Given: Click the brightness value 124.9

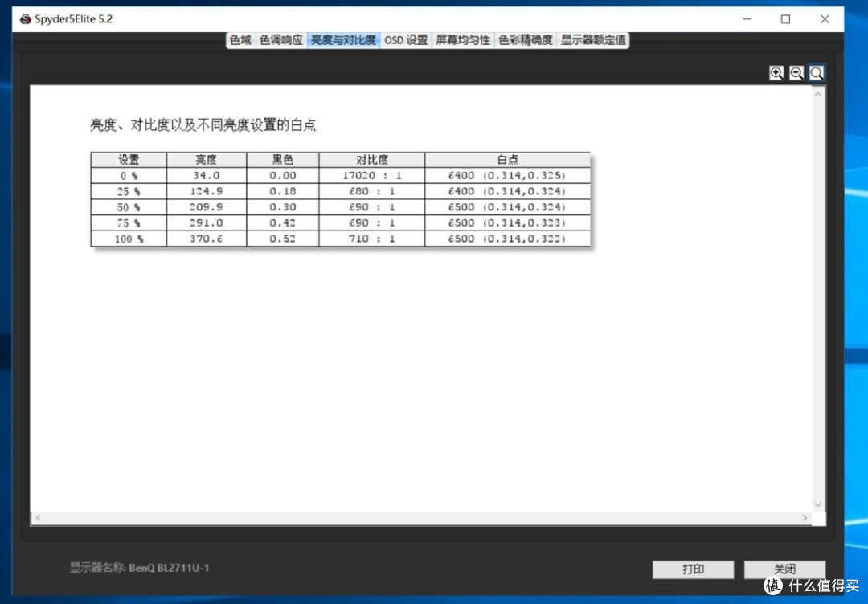Looking at the screenshot, I should pyautogui.click(x=207, y=191).
